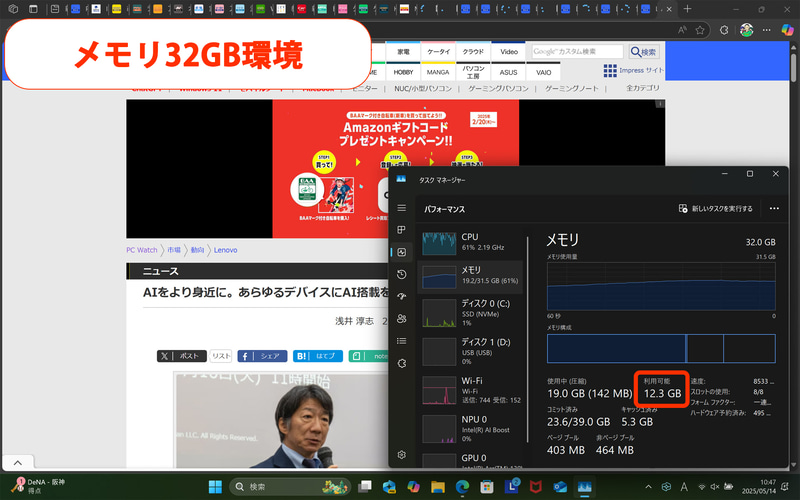Open a new browser tab with plus button
800x500 pixels.
pyautogui.click(x=687, y=9)
